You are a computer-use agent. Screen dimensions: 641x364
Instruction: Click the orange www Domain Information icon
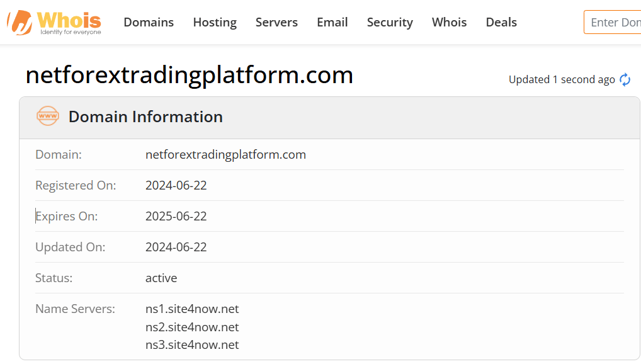point(48,116)
